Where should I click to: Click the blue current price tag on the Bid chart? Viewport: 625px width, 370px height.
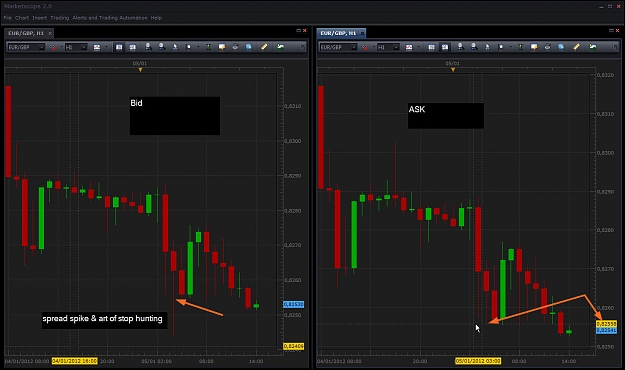(x=293, y=304)
